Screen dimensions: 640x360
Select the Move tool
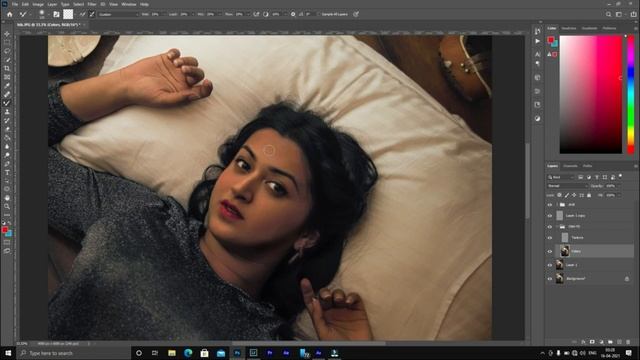(7, 34)
